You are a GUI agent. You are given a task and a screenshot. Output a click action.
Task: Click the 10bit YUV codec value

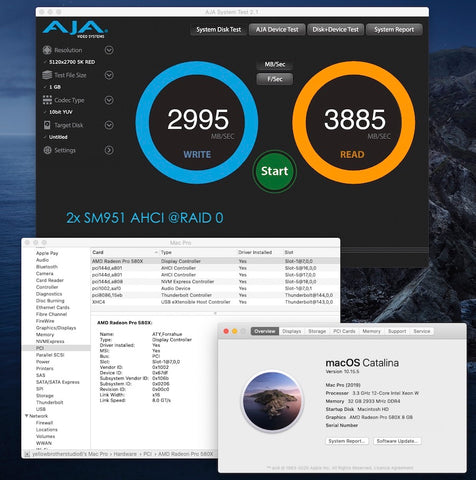tap(61, 112)
